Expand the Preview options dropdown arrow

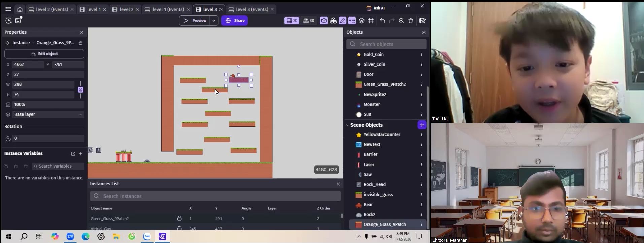[214, 21]
